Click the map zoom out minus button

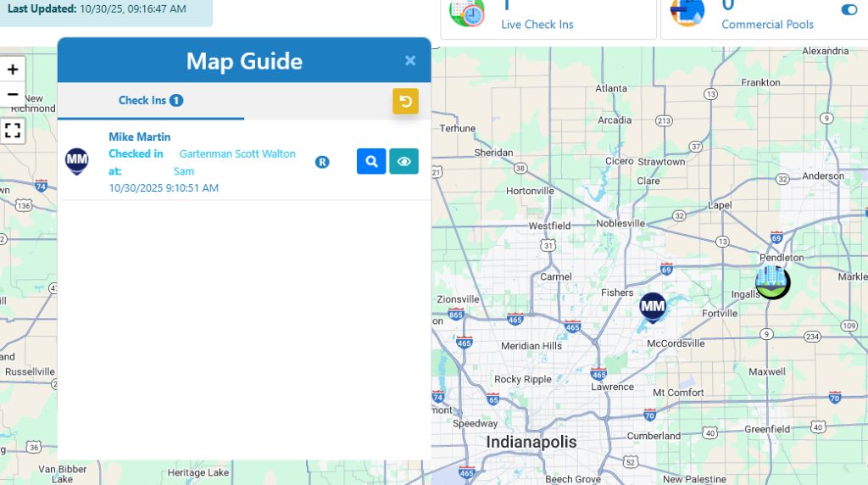(13, 94)
